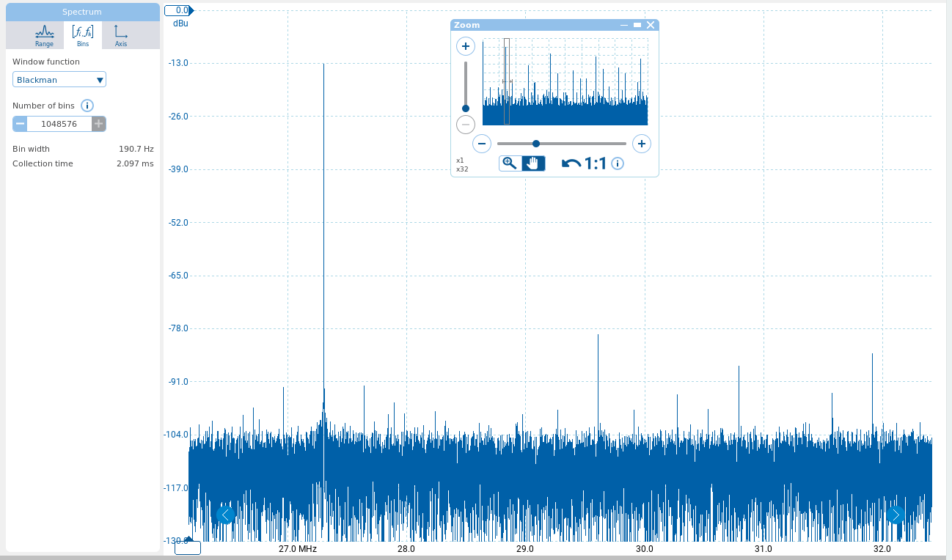This screenshot has height=560, width=952.
Task: Click the horizontal zoom slider thumb
Action: tap(536, 144)
